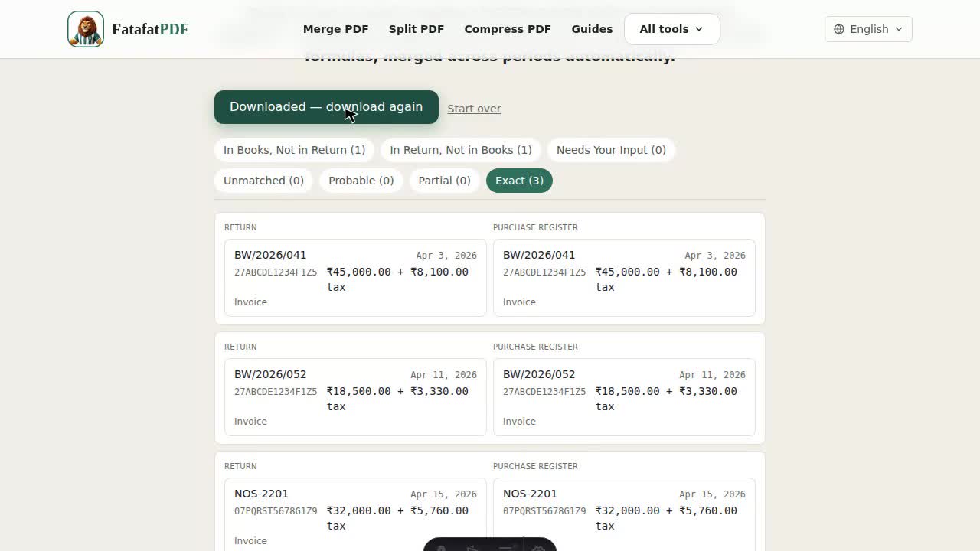This screenshot has height=551, width=980.
Task: Go to Split PDF tool
Action: (416, 29)
